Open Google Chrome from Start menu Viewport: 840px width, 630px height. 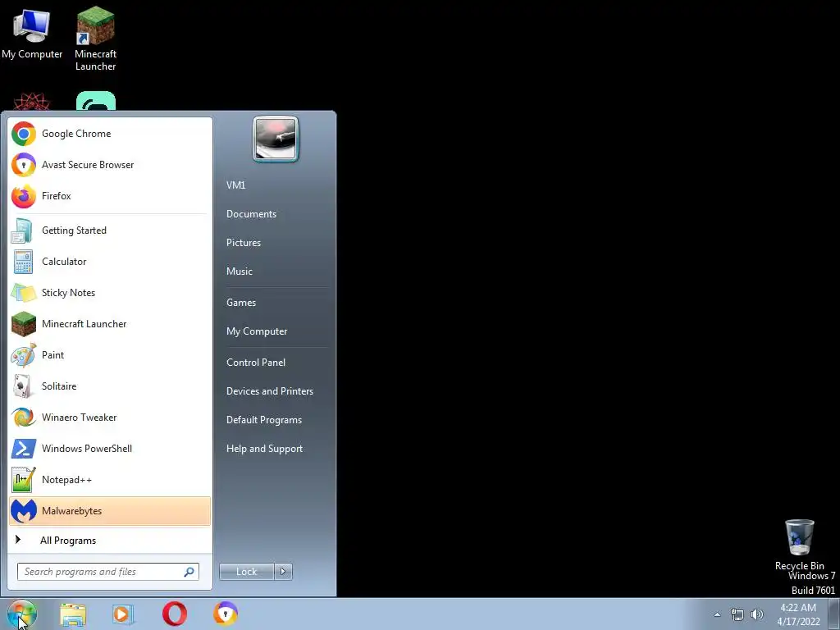coord(110,134)
